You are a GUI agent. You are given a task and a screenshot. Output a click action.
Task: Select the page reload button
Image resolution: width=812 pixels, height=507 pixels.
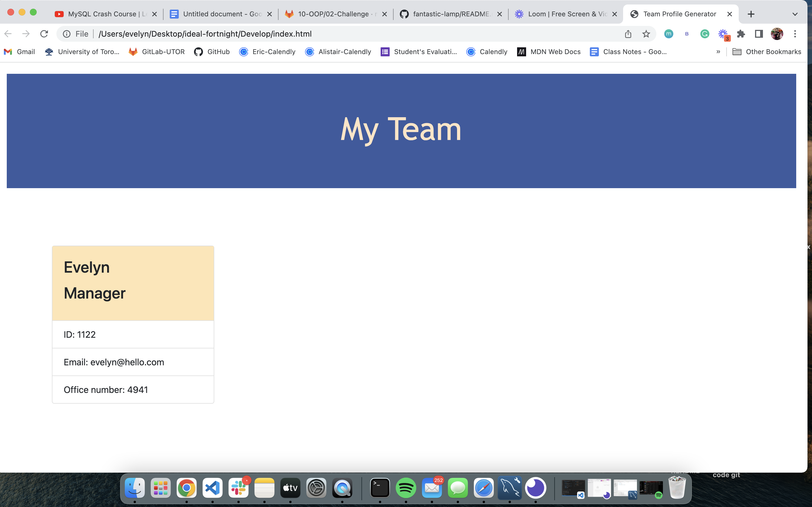[x=44, y=33]
